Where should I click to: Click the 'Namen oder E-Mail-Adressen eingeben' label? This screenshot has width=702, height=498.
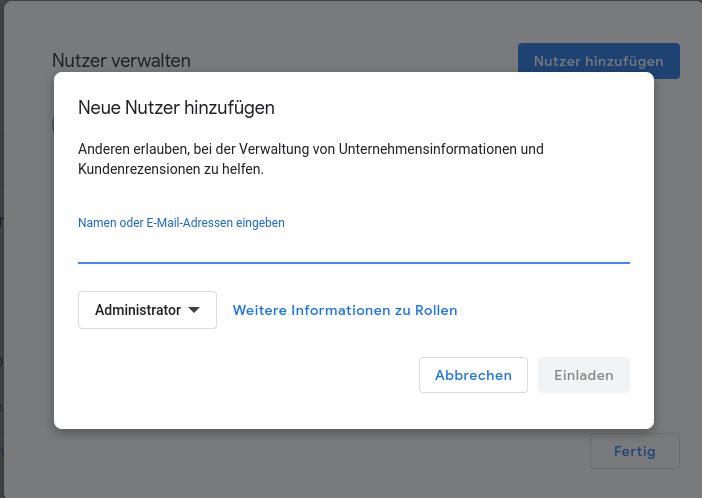point(181,223)
